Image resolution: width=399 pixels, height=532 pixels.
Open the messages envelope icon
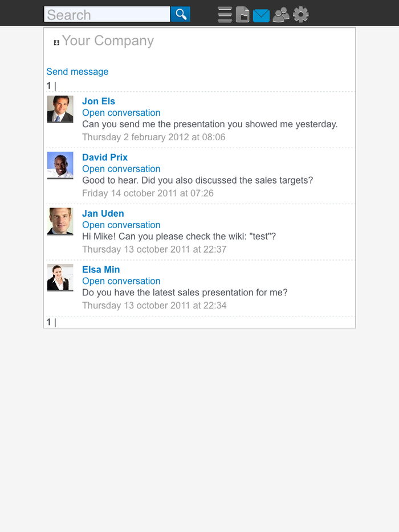pyautogui.click(x=261, y=15)
